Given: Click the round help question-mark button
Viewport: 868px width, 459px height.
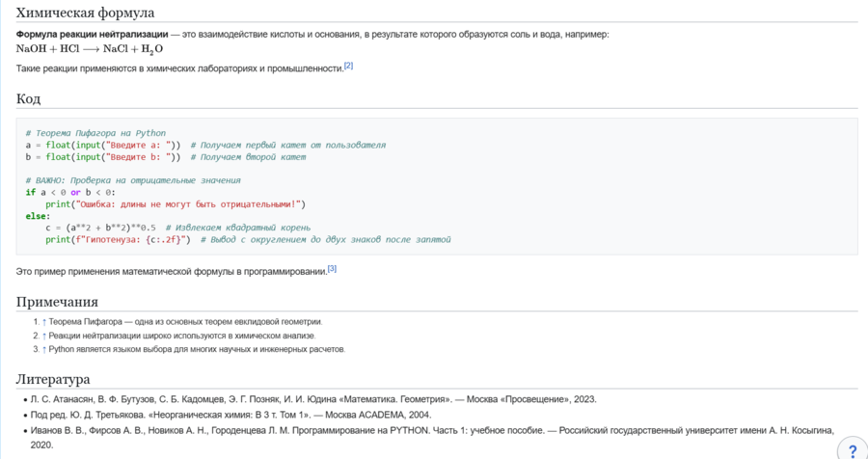Looking at the screenshot, I should click(x=852, y=451).
